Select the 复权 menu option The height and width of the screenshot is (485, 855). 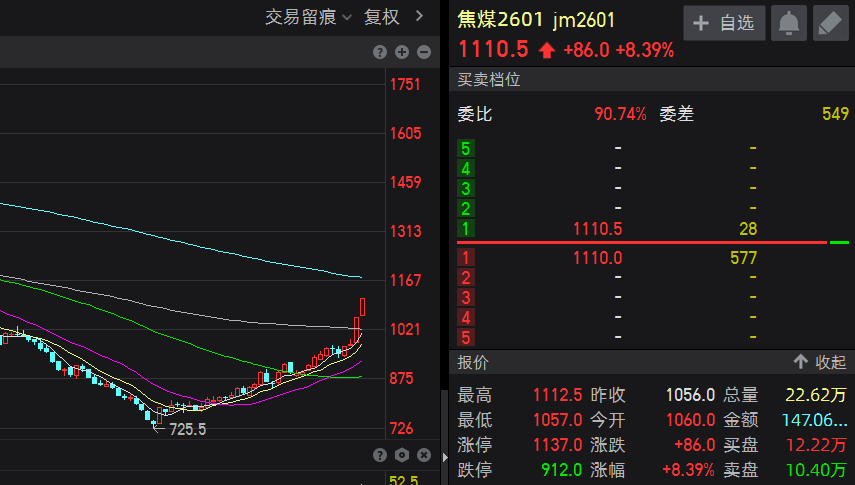[381, 17]
